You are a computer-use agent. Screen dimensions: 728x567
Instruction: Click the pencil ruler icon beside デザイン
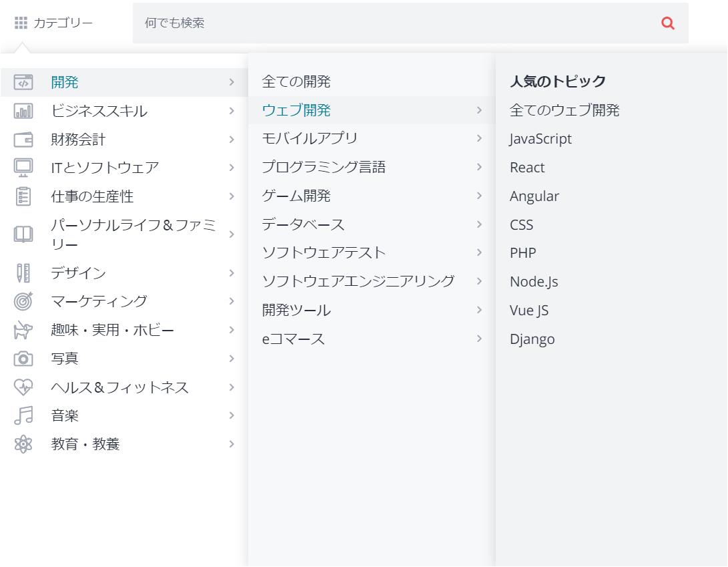point(23,273)
